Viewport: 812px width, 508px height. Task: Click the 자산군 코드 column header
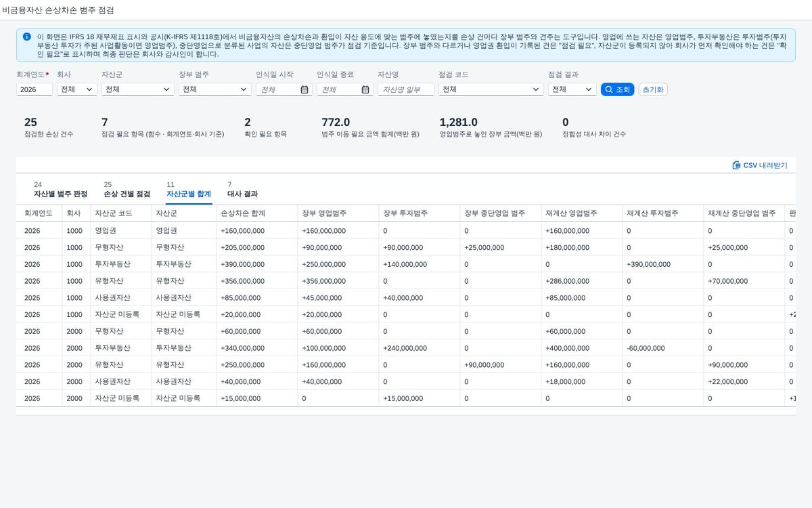tap(121, 213)
